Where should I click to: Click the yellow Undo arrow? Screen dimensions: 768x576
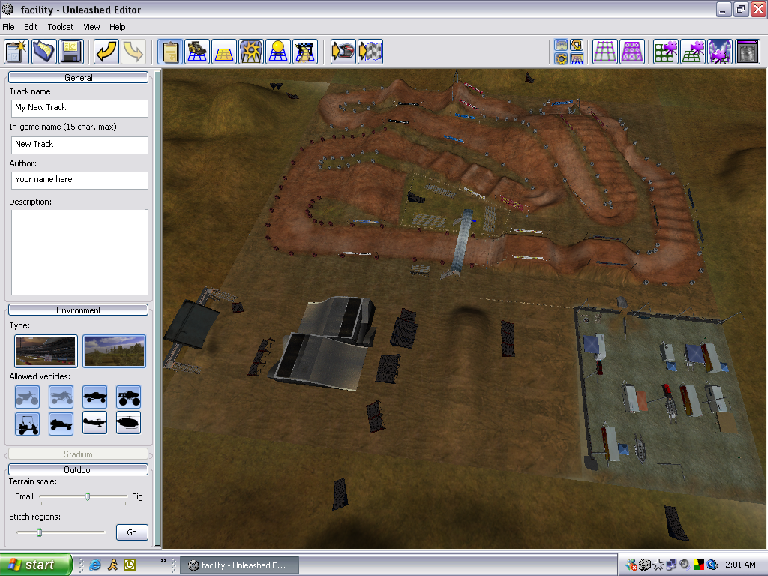coord(106,51)
